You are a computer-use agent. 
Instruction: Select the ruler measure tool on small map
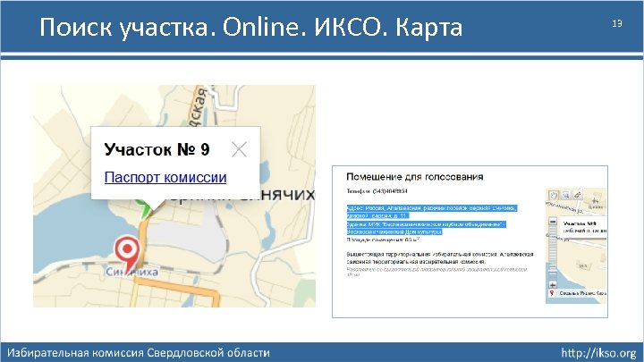(578, 195)
